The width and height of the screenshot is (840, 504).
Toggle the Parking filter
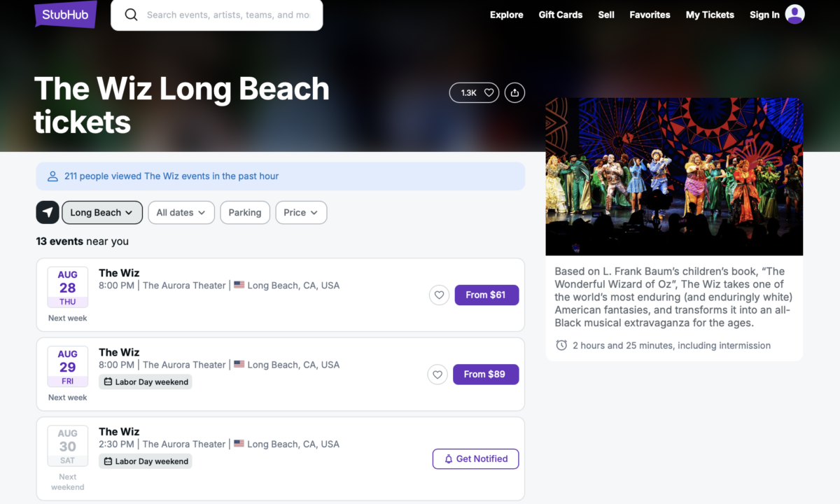(x=245, y=213)
